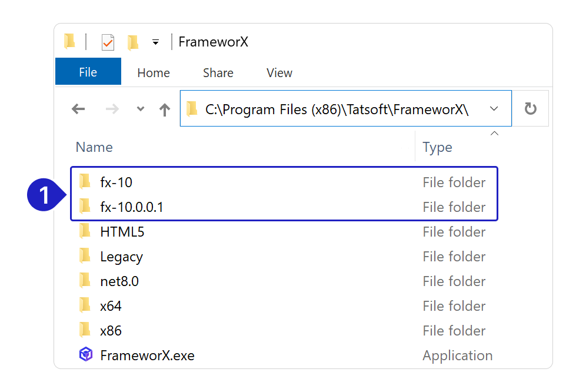This screenshot has height=392, width=576.
Task: Click the folder icon next to HTML5
Action: 86,231
